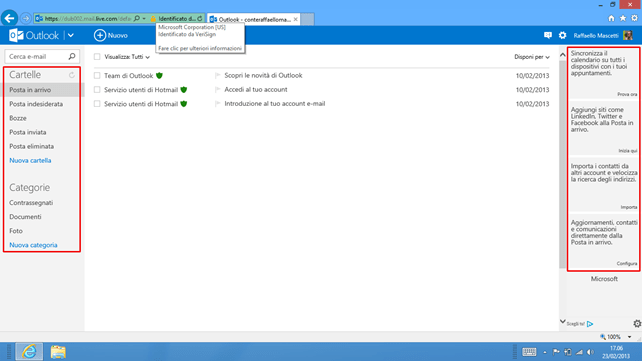Viewport: 642px width, 361px height.
Task: Create a category via Nuova categoria
Action: pos(33,245)
